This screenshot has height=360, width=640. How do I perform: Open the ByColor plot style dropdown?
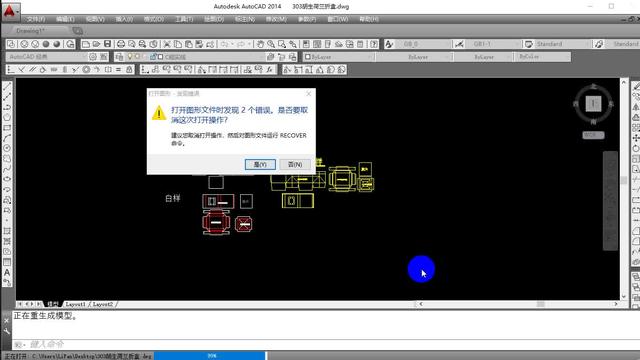[542, 57]
